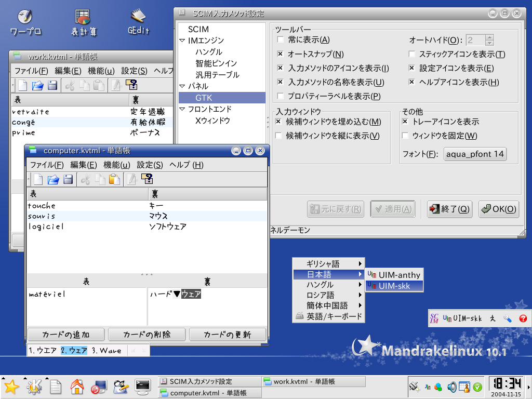Select UIM-anthy from Japanese submenu

point(394,275)
